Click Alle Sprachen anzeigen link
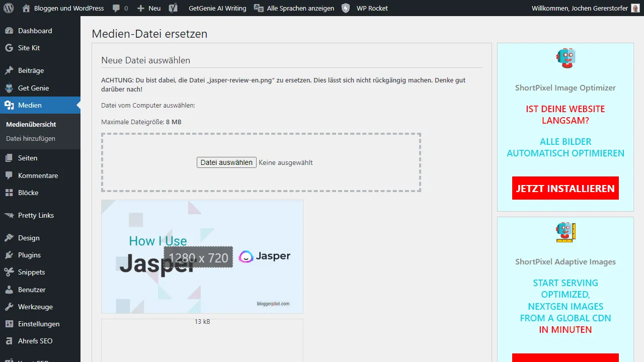The height and width of the screenshot is (362, 644). (x=300, y=8)
